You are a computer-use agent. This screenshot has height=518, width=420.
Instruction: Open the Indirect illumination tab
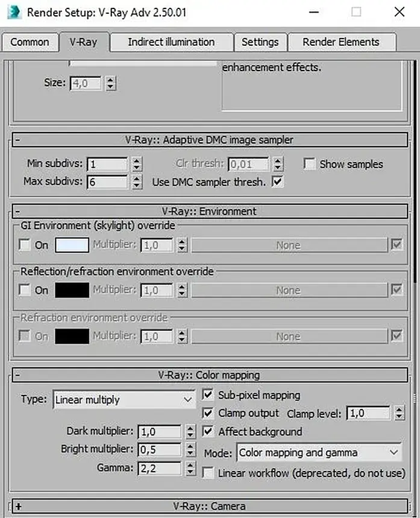(x=171, y=42)
